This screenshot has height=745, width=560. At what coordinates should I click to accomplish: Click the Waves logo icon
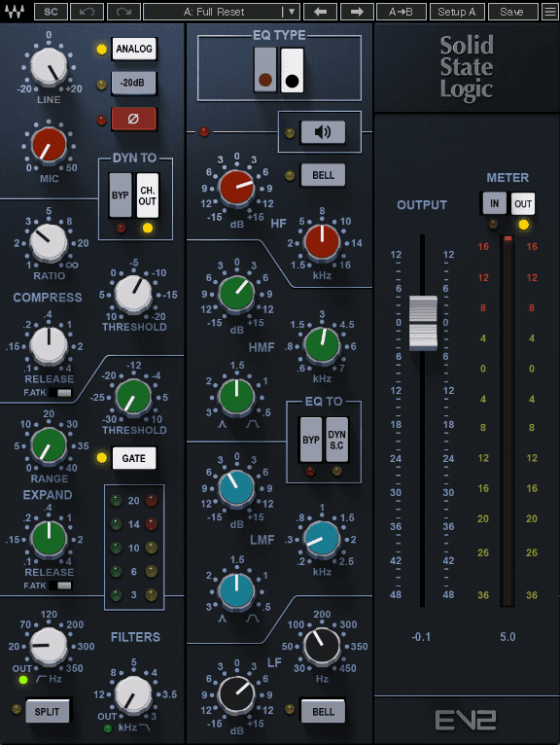[x=16, y=12]
